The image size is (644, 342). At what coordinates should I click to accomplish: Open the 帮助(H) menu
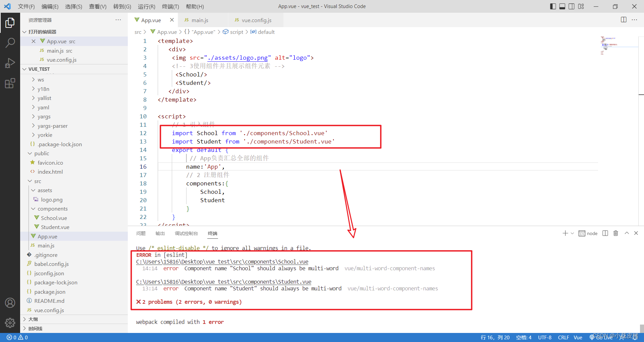(x=195, y=6)
